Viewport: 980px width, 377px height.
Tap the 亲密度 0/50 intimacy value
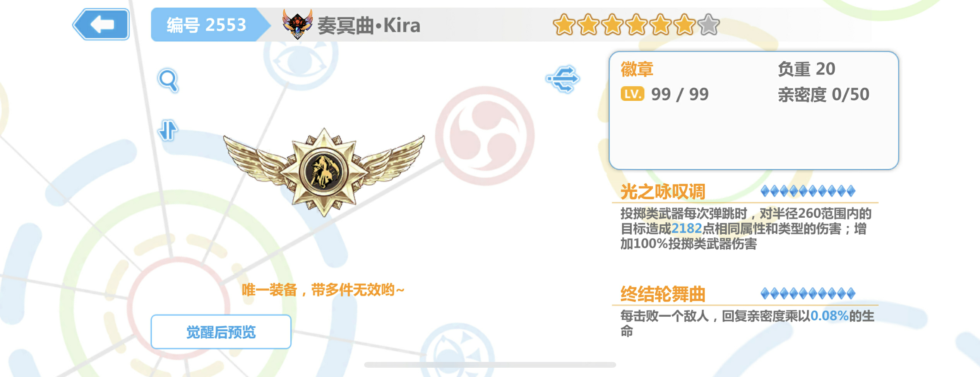(824, 95)
